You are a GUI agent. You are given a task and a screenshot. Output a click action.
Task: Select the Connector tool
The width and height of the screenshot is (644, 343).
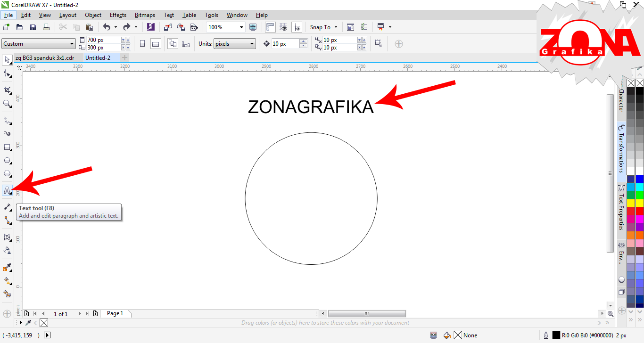click(x=7, y=220)
